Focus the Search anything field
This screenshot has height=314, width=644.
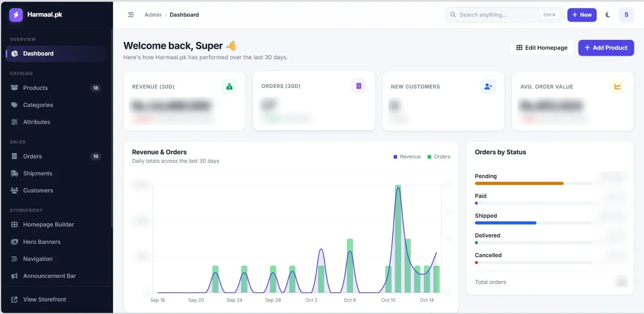tap(504, 15)
